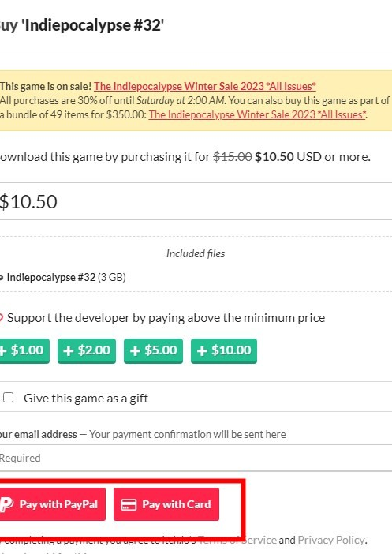Click the heart icon beside support text

[2, 317]
